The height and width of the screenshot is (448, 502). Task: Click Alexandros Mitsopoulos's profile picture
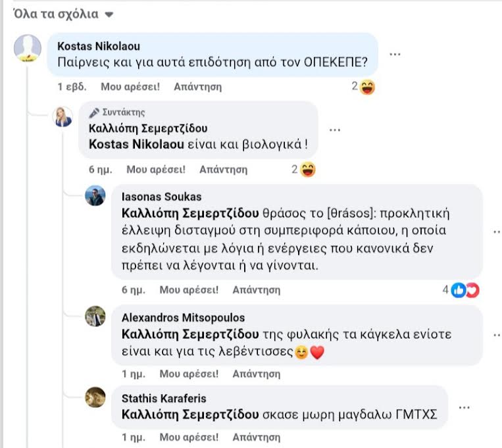(95, 316)
